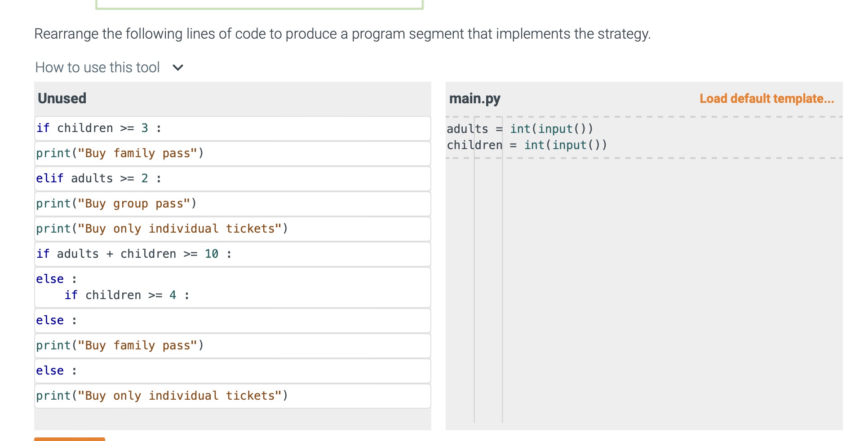Viewport: 868px width, 441px height.
Task: Open the Load default template link
Action: click(x=766, y=98)
